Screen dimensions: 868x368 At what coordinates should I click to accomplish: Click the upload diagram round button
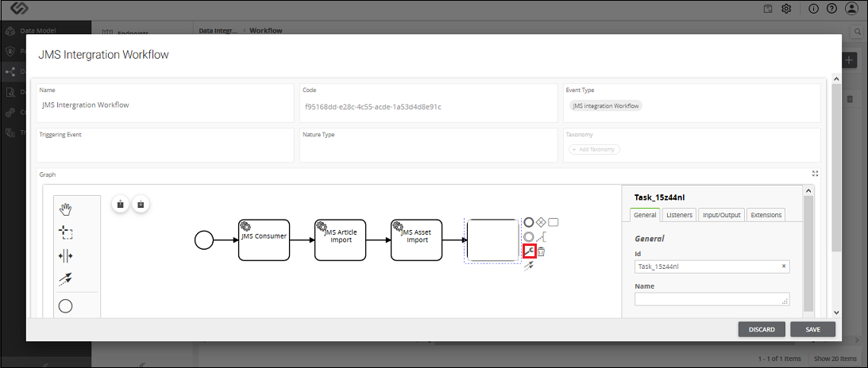click(120, 204)
